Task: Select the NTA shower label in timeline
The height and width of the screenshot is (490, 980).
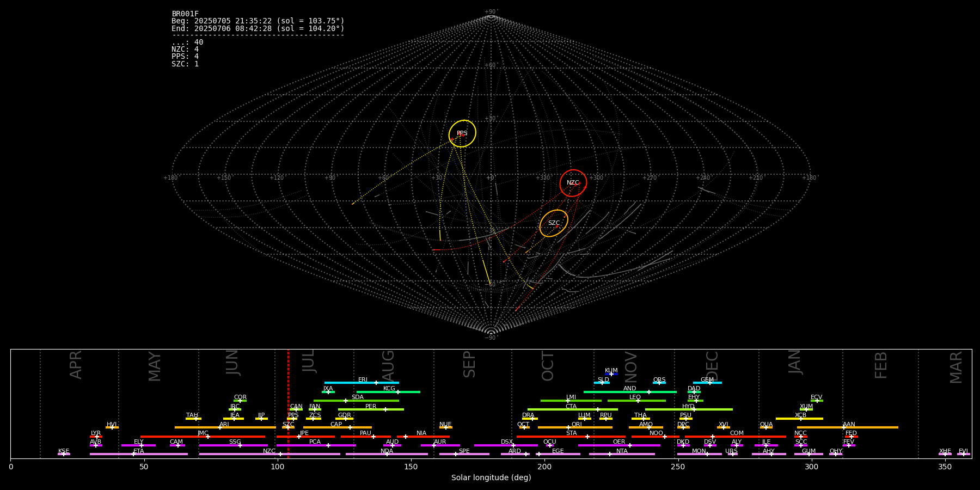Action: 622,451
